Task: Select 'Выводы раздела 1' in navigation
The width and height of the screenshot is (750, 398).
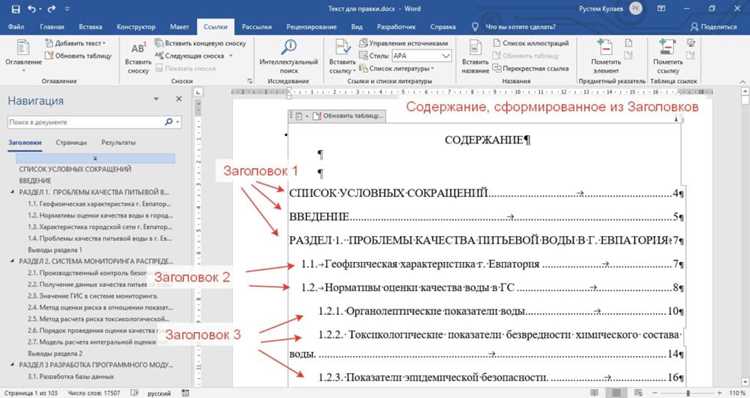Action: click(x=55, y=250)
